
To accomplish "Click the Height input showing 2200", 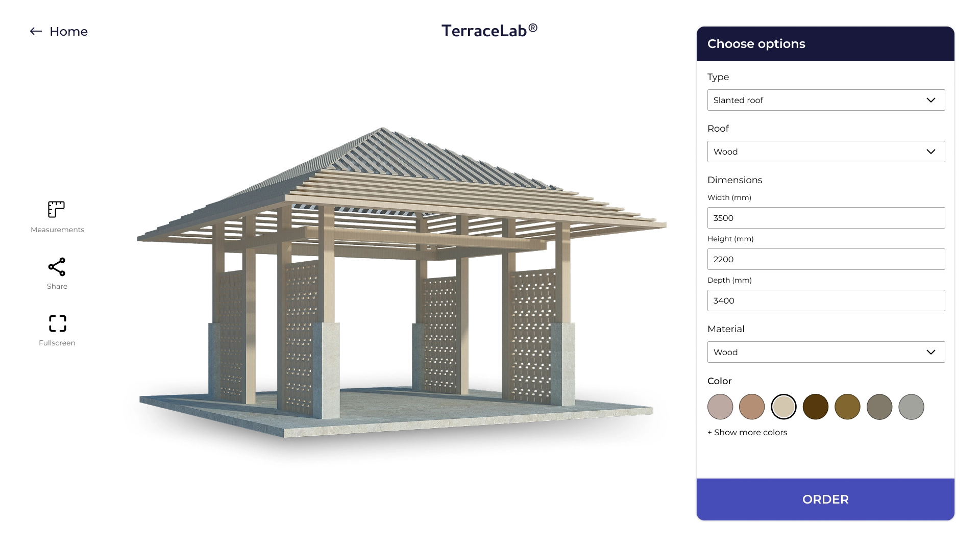I will [825, 259].
